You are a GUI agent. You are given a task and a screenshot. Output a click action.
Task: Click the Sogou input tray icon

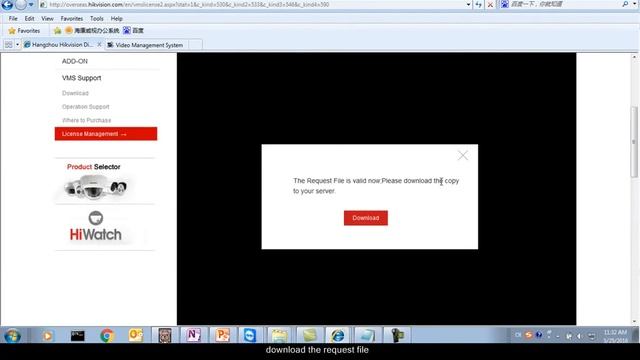(529, 335)
